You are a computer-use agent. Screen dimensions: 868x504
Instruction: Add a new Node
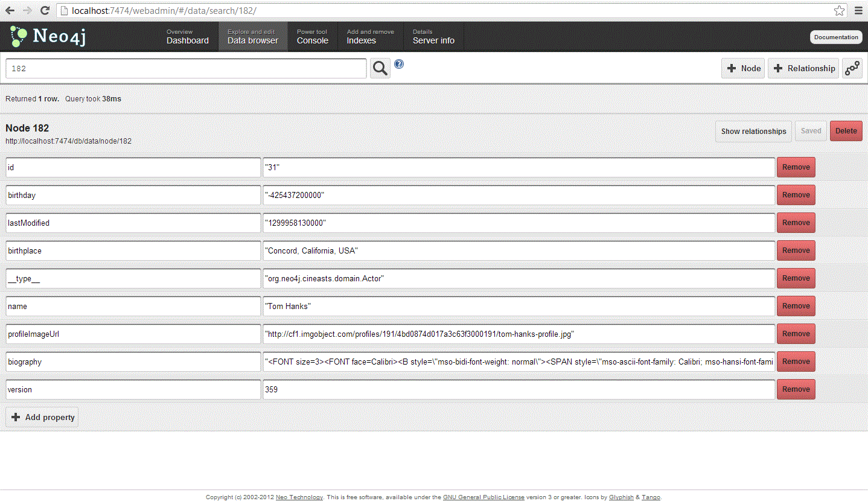(743, 68)
